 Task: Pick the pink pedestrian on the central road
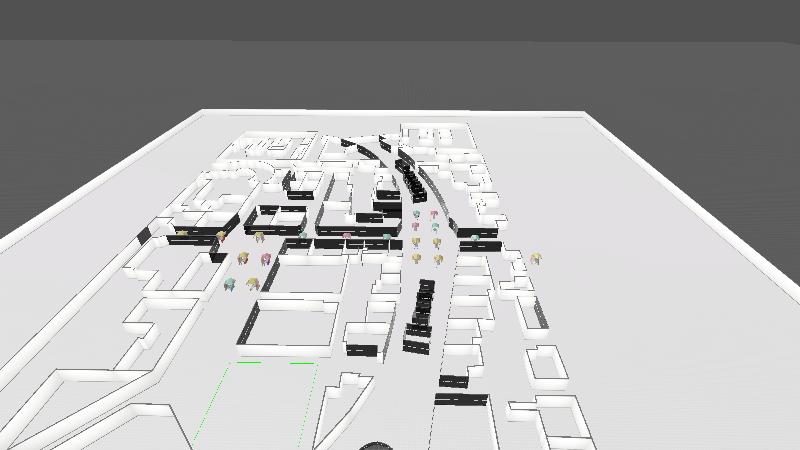tap(347, 237)
